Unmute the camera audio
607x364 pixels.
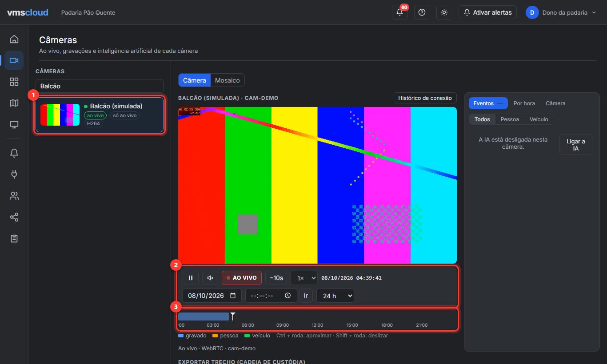[210, 278]
